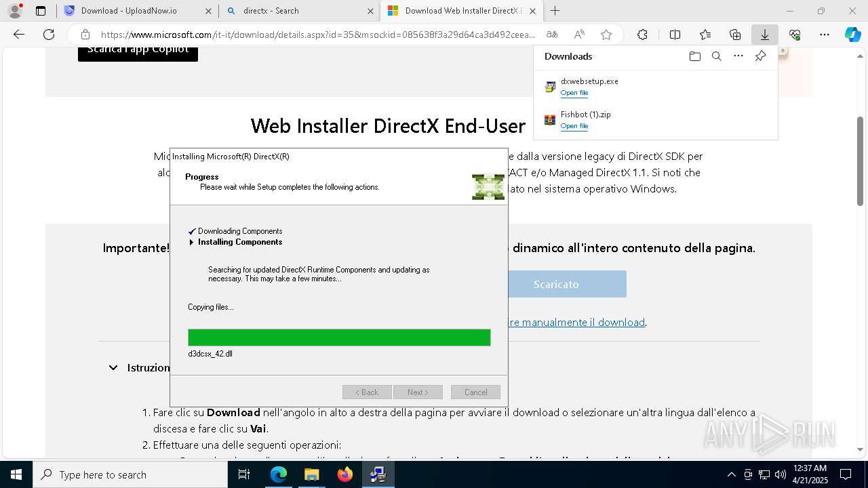Open clock showing 12:37 AM

coord(810,474)
